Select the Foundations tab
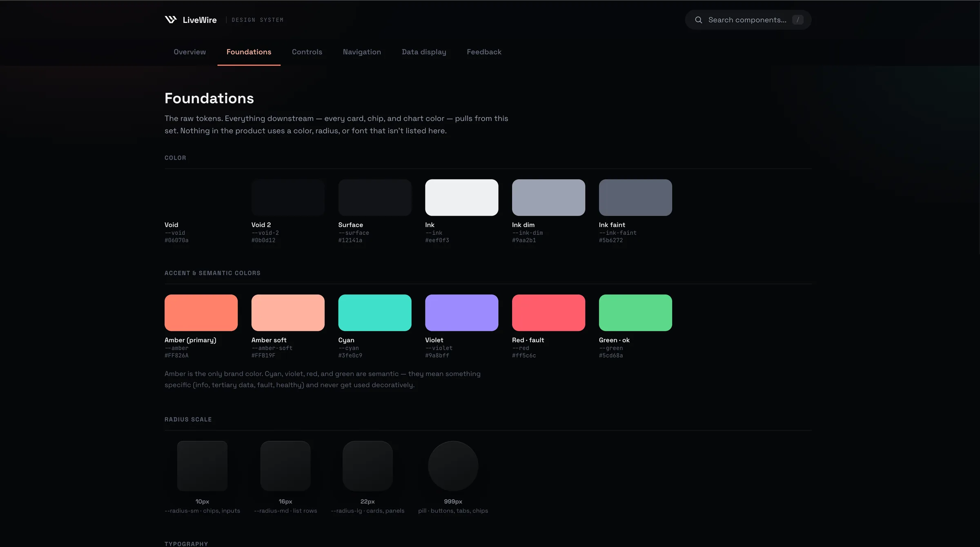980x547 pixels. tap(249, 52)
